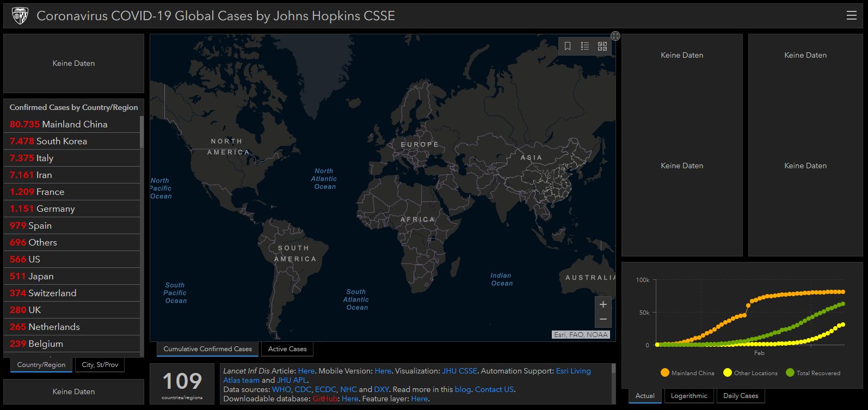
Task: Expand the map to full screen
Action: coord(615,36)
